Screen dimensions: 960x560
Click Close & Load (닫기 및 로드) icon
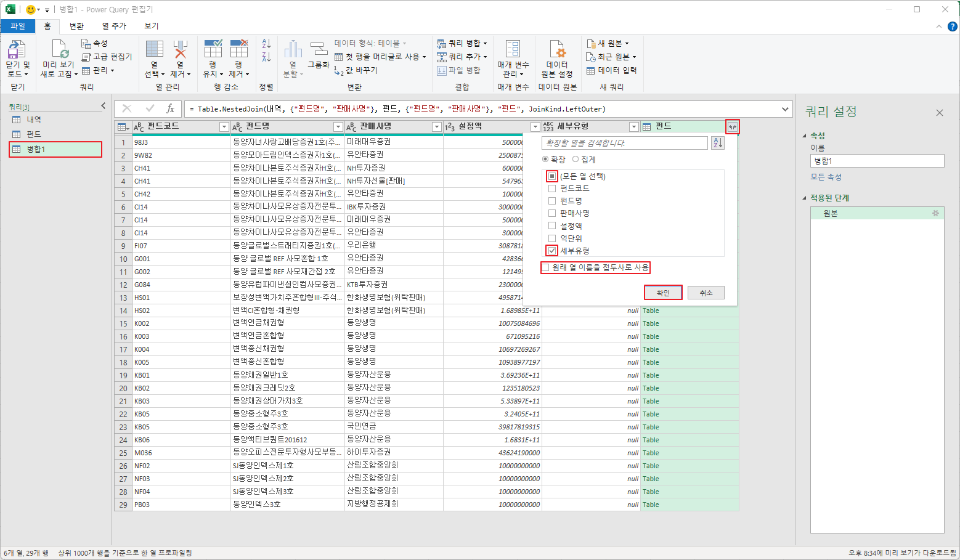(17, 50)
